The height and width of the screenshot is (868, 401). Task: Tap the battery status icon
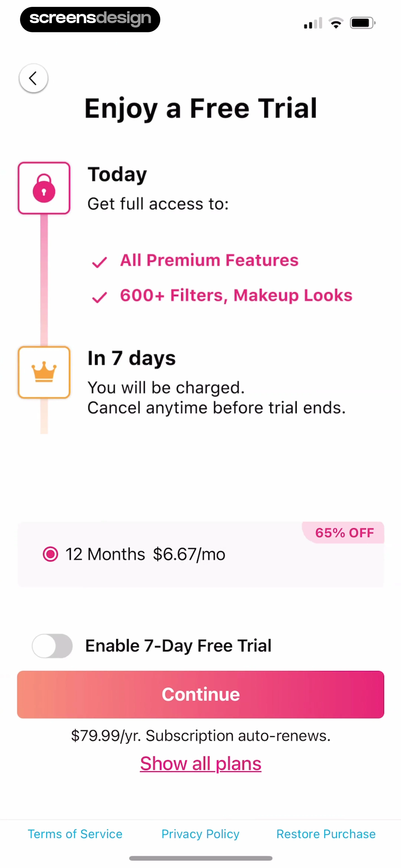click(x=362, y=23)
